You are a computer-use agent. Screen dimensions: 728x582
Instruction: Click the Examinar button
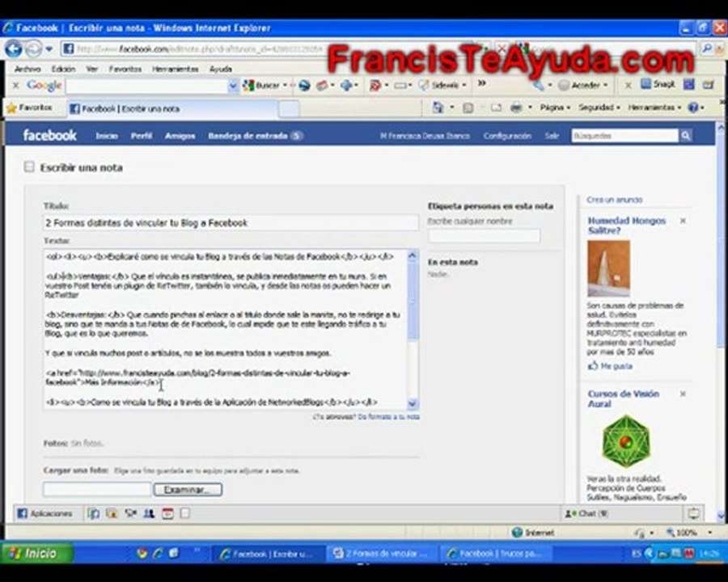click(x=188, y=490)
